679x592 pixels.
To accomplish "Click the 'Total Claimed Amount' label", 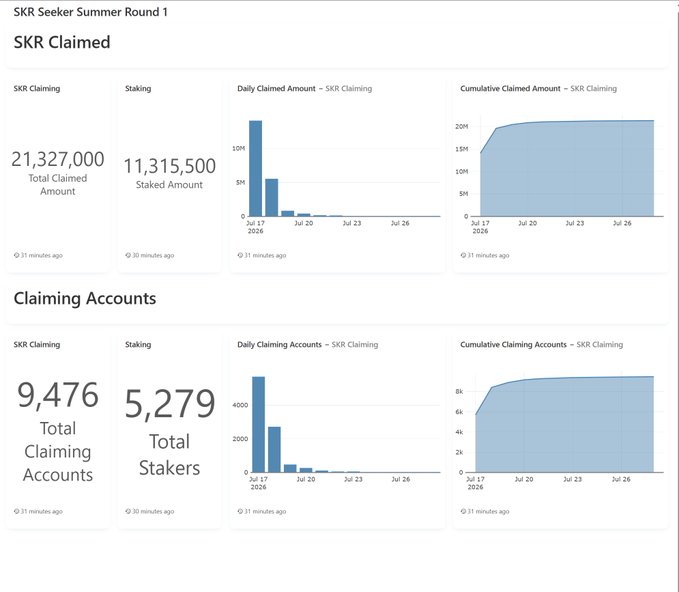I will click(x=58, y=185).
